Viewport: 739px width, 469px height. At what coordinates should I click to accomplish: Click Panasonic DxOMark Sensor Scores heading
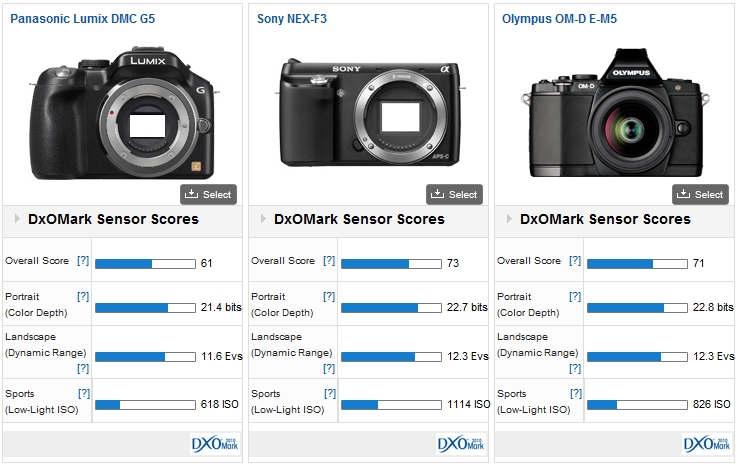pos(113,219)
